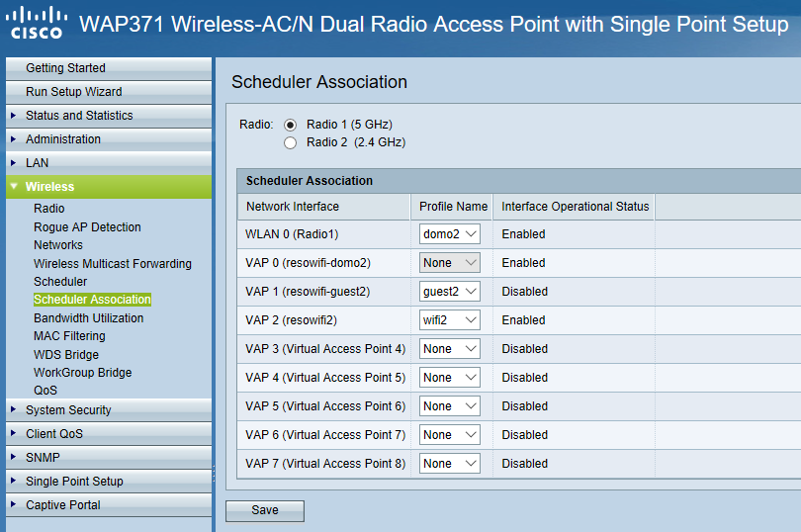
Task: Open the Scheduler menu item
Action: coord(60,282)
